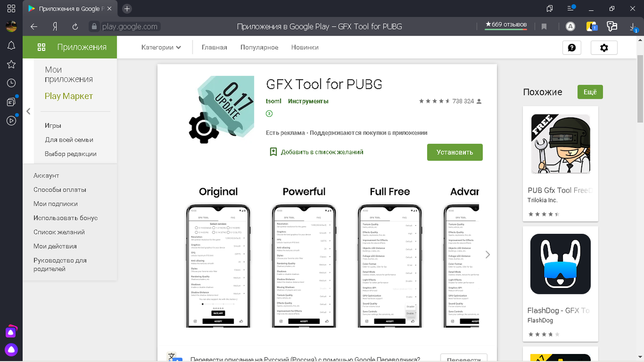Viewport: 644px width, 362px height.
Task: Open the FlashDog GFX Tool app card
Action: coord(560,283)
